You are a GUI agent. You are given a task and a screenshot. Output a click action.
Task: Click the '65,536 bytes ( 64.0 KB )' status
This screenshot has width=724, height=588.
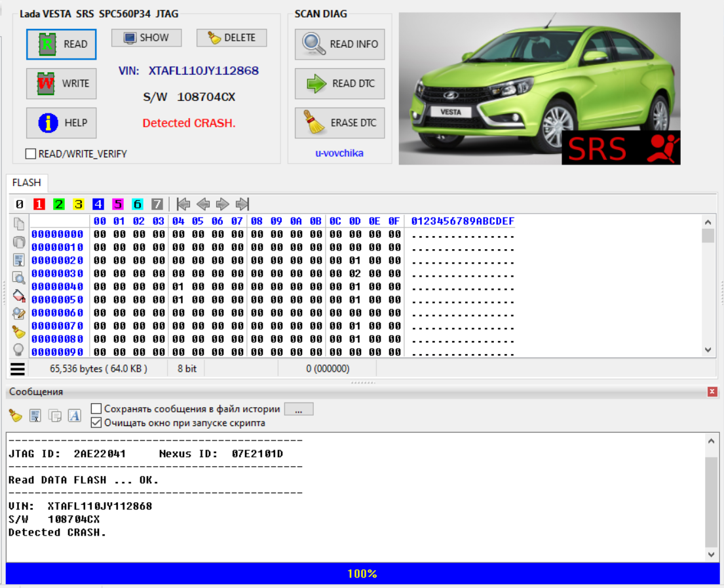click(98, 369)
